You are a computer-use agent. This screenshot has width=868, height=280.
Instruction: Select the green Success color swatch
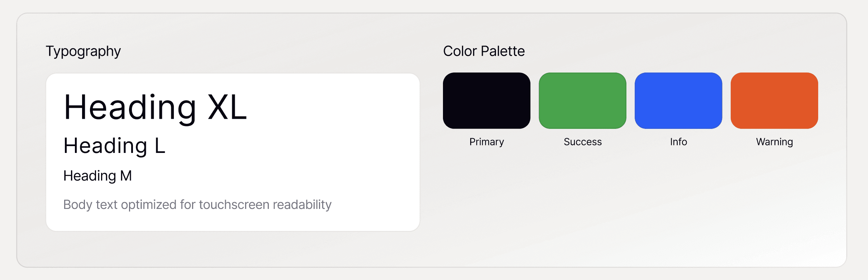582,101
